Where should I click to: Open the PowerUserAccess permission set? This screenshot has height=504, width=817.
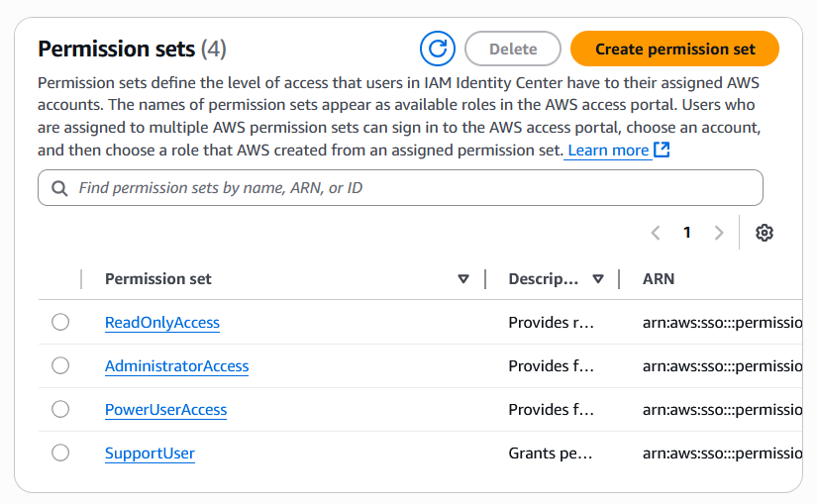tap(165, 410)
